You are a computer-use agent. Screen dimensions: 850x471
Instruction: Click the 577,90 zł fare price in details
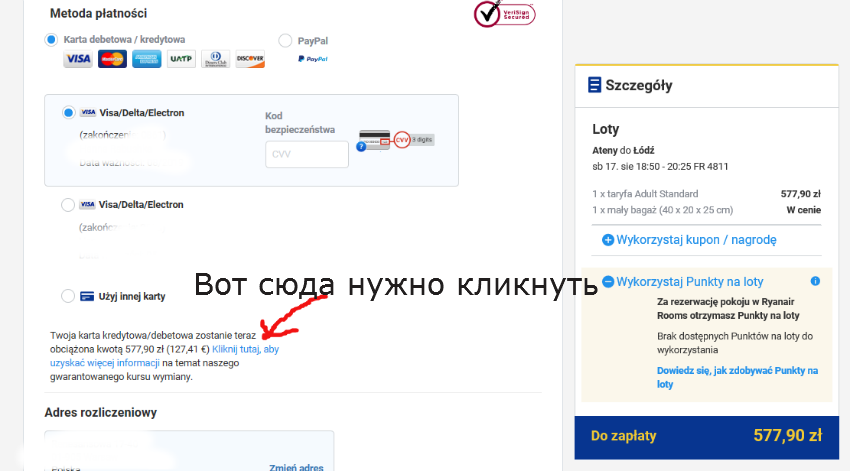click(x=801, y=193)
